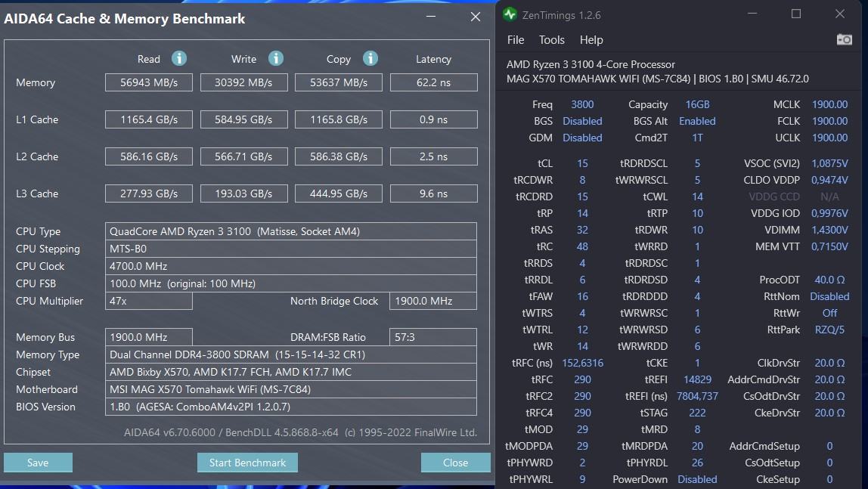The image size is (868, 489).
Task: Click the Copy info icon
Action: click(370, 58)
